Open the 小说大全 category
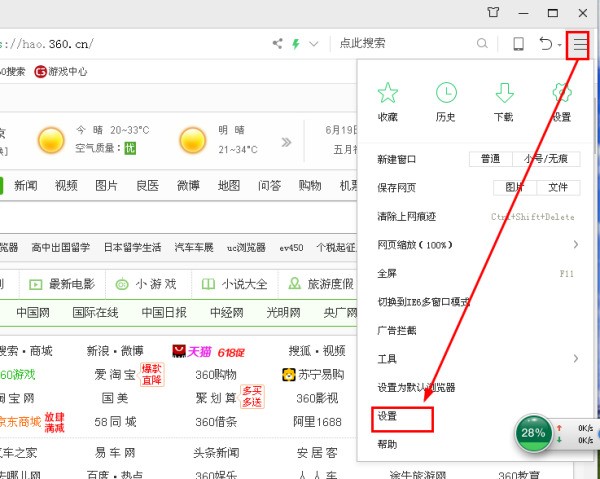 (234, 284)
